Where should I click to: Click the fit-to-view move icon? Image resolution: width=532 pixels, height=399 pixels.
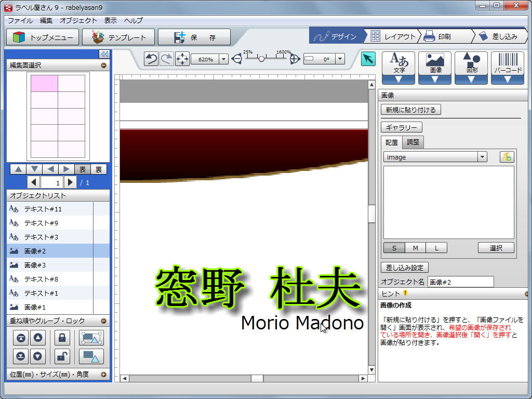click(182, 59)
